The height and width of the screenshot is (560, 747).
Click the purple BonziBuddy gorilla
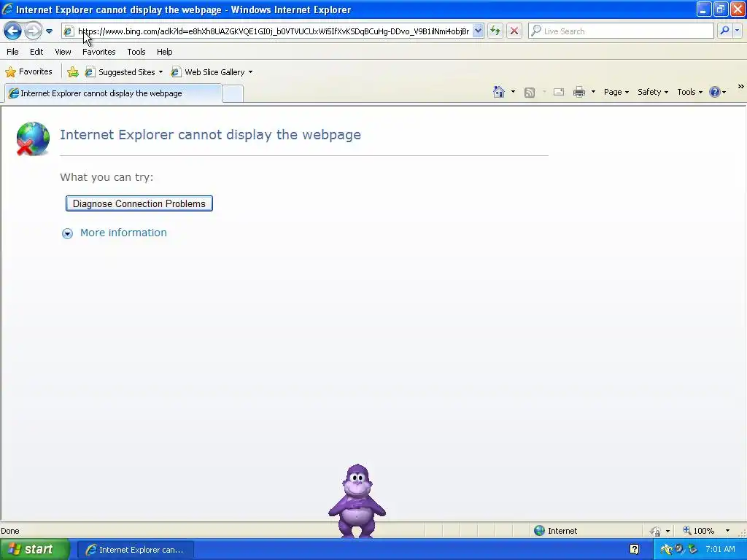pyautogui.click(x=357, y=501)
